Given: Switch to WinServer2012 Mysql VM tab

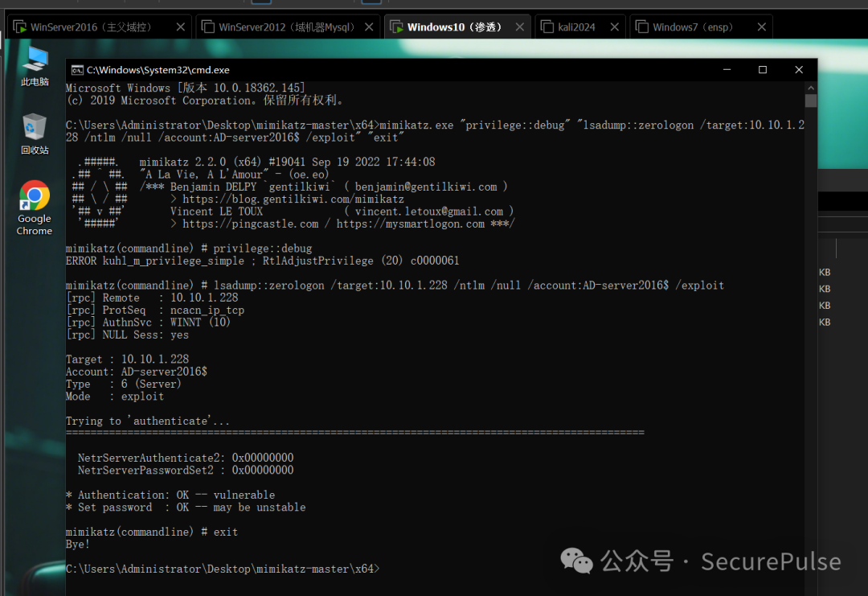Looking at the screenshot, I should click(288, 27).
